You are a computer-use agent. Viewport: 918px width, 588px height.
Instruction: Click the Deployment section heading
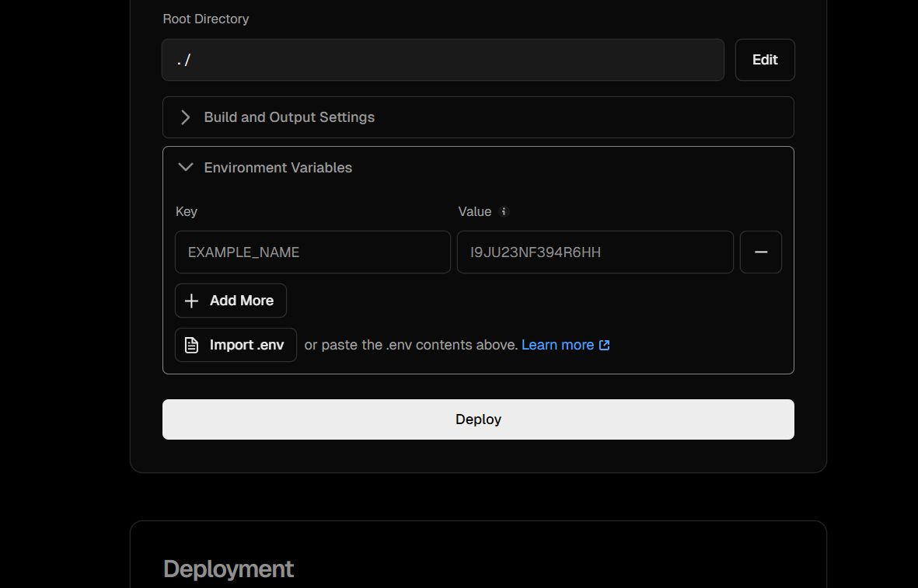228,569
